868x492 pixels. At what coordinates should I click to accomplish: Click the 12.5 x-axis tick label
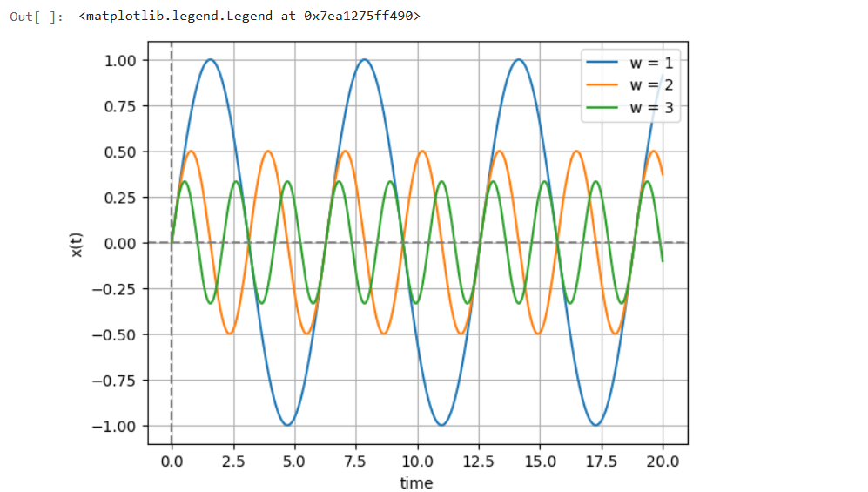(x=479, y=462)
